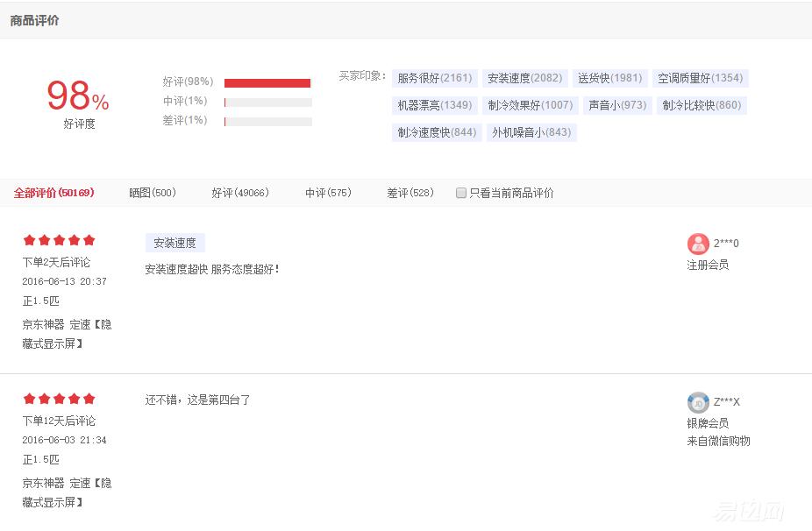812x531 pixels.
Task: Switch to the 中评(575) tab
Action: coord(326,192)
